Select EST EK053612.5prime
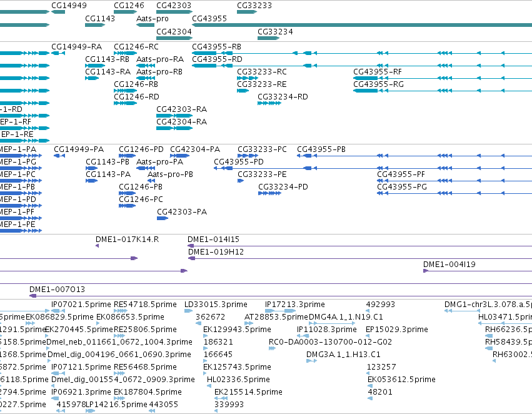The image size is (532, 414). (401, 380)
